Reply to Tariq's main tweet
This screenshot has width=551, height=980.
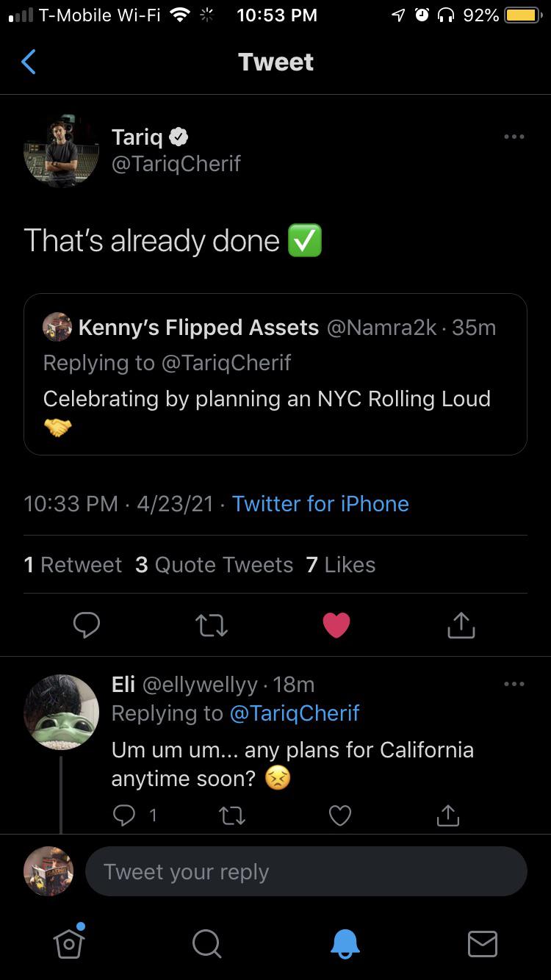tap(87, 625)
